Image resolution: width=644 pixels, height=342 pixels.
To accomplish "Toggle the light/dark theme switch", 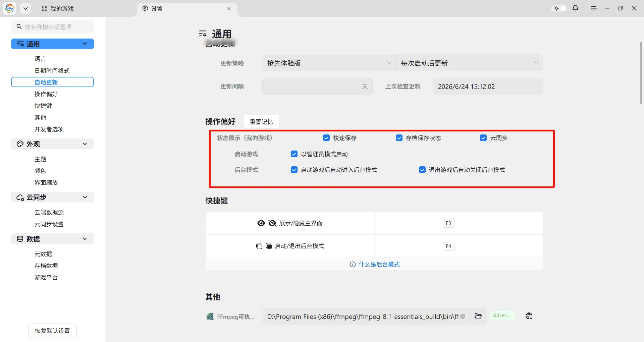I will 559,8.
